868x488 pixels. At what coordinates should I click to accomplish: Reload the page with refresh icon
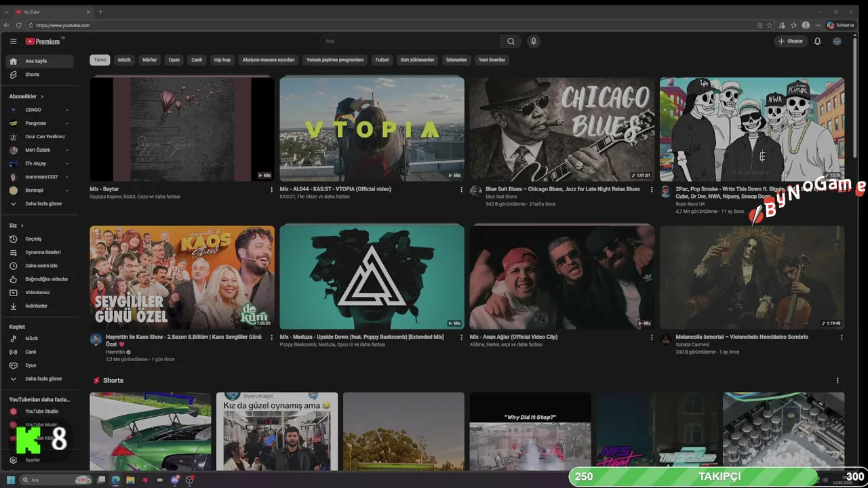coord(20,25)
